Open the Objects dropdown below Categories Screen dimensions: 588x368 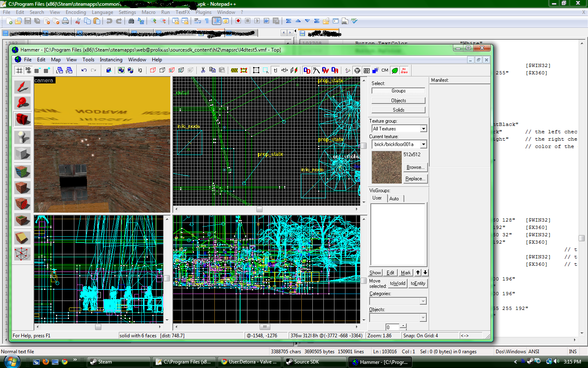point(423,318)
